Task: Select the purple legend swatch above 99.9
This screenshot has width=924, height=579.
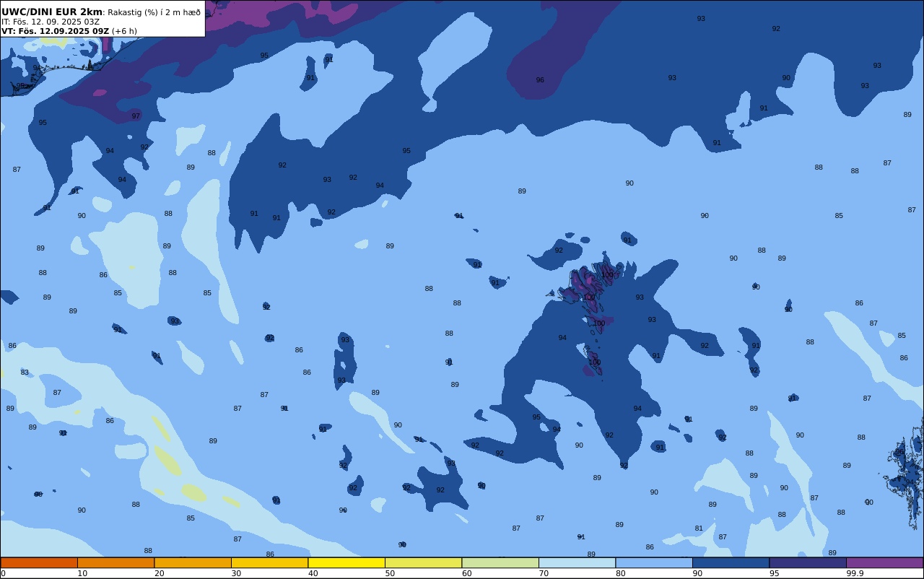Action: [x=884, y=562]
